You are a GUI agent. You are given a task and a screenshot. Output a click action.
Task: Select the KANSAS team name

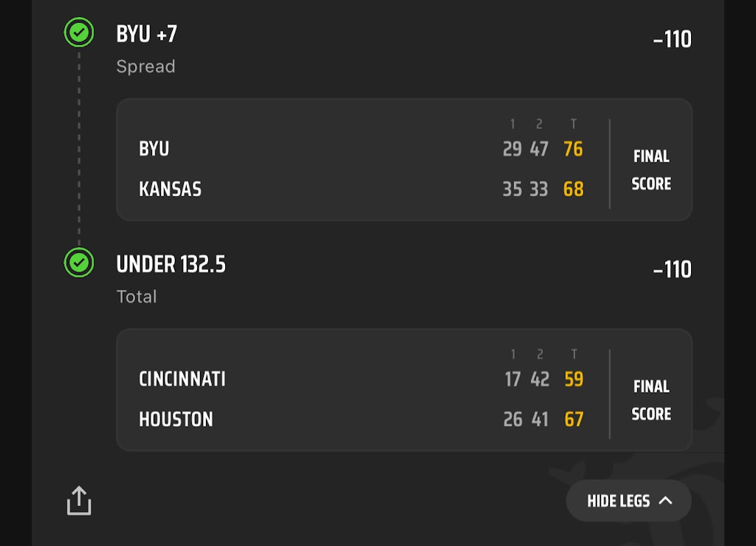click(170, 189)
